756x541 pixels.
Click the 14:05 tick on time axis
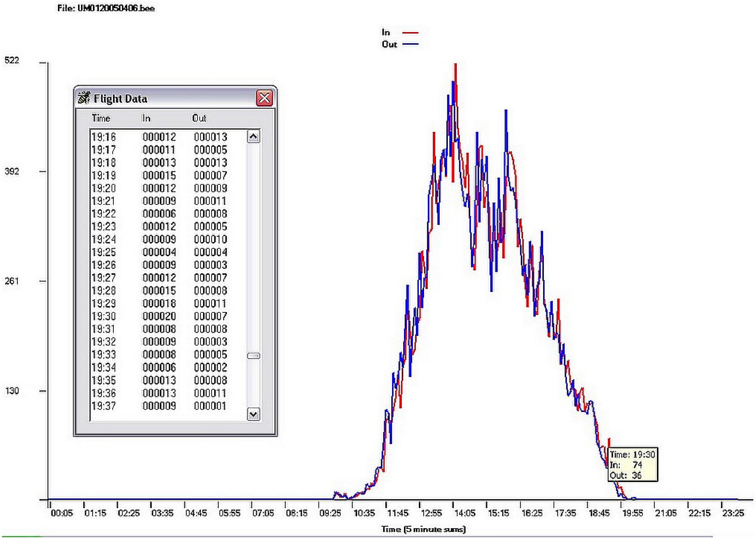[x=465, y=513]
